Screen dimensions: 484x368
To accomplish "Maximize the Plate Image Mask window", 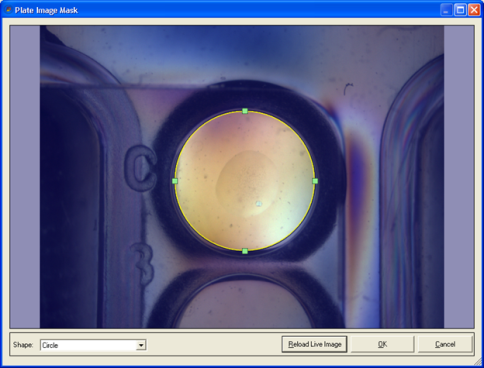I will [460, 10].
